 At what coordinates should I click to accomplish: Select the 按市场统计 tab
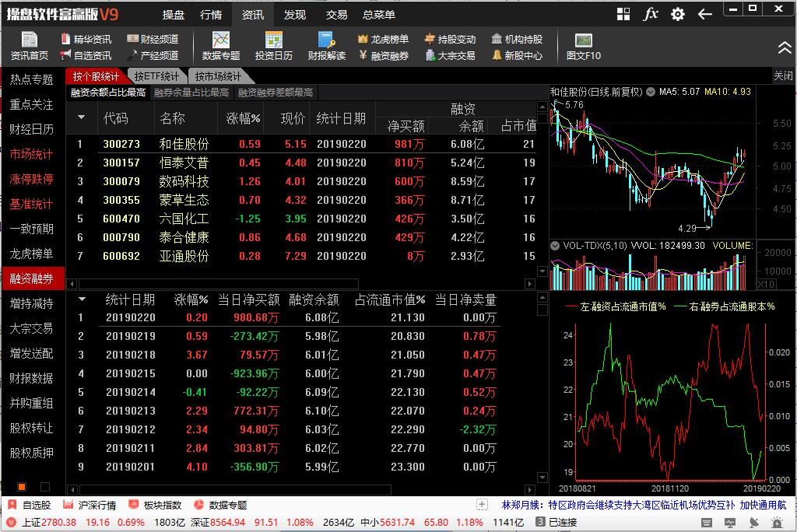218,76
